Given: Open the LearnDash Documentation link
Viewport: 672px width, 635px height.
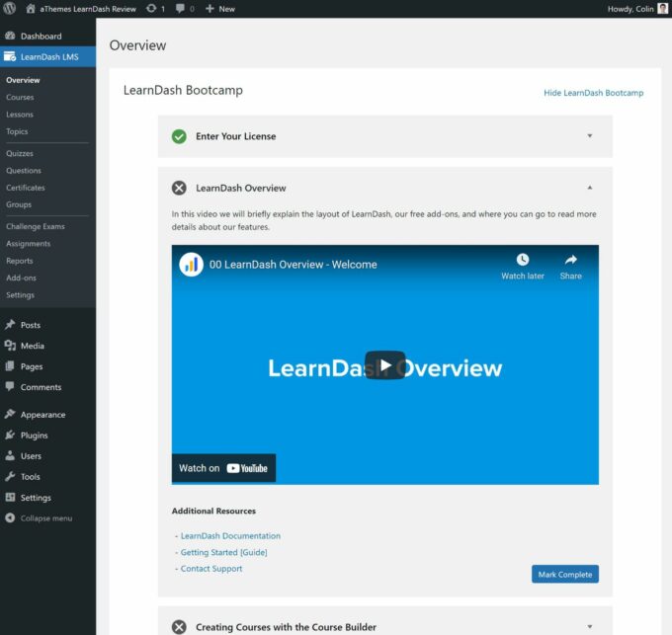Looking at the screenshot, I should pos(230,535).
